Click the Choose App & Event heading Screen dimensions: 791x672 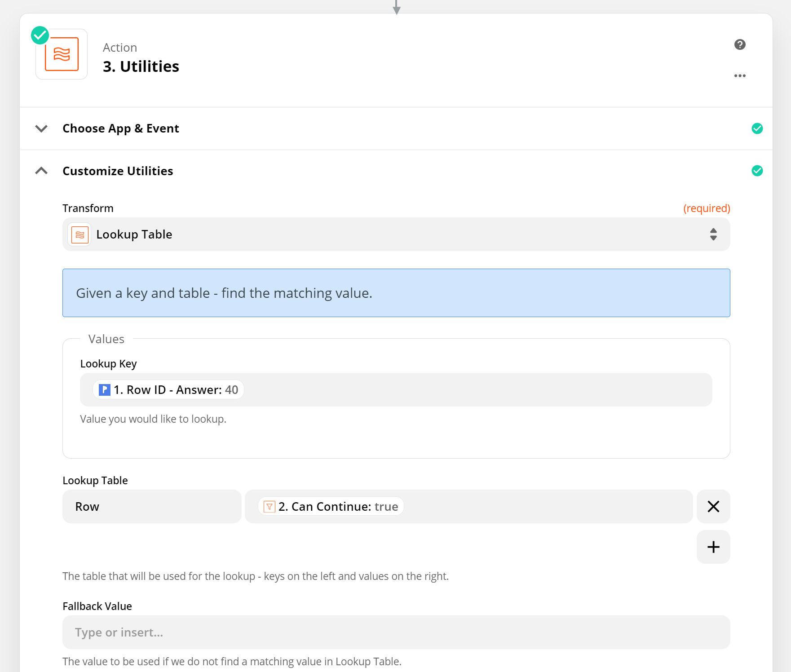[121, 128]
